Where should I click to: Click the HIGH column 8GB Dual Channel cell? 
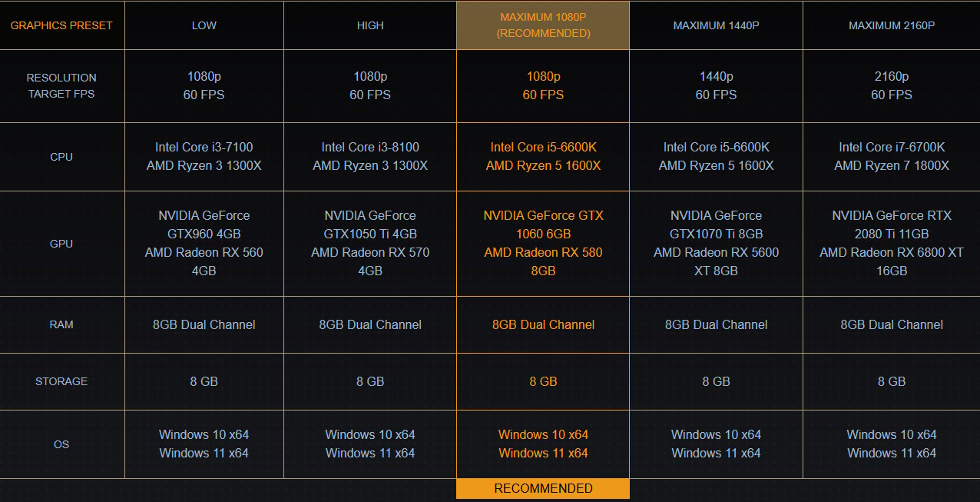[370, 324]
